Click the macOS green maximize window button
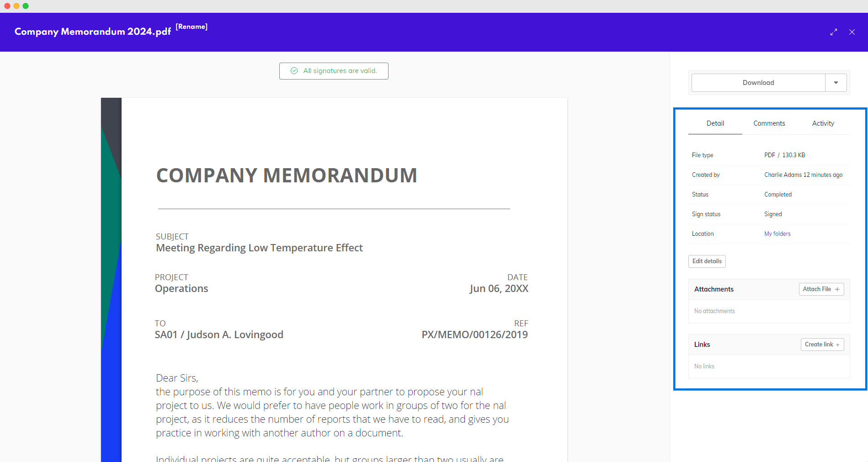The height and width of the screenshot is (462, 868). [x=26, y=6]
